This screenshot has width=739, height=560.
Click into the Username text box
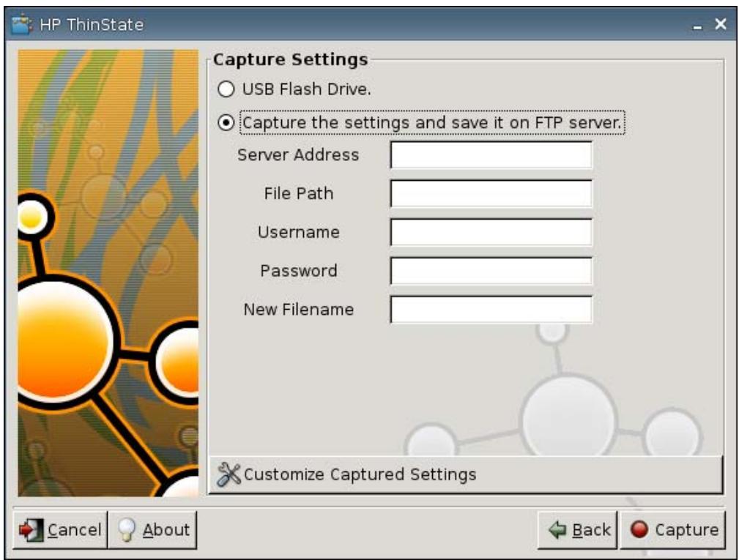tap(491, 232)
